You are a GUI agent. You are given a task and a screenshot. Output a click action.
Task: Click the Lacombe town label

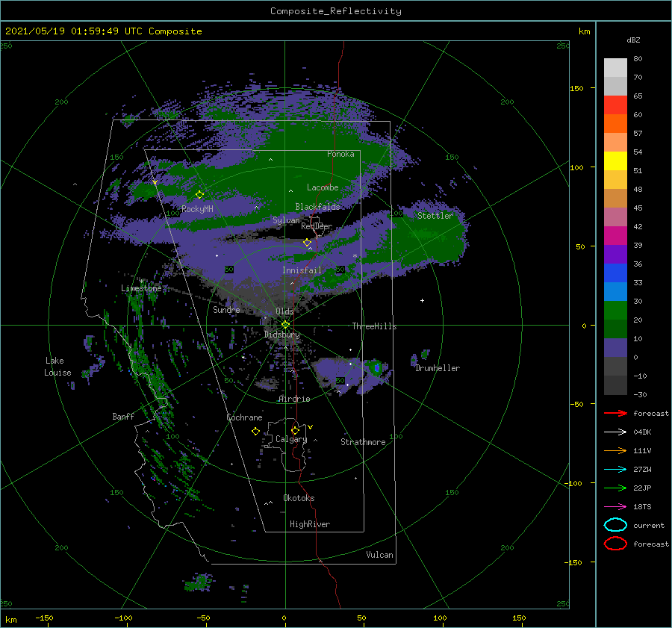point(323,187)
